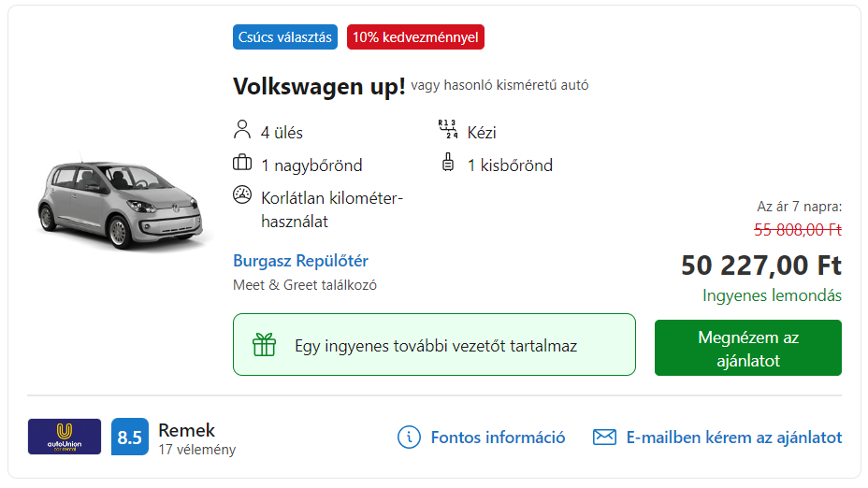Click the unlimited mileage gauge icon
Image resolution: width=868 pixels, height=488 pixels.
click(x=242, y=194)
